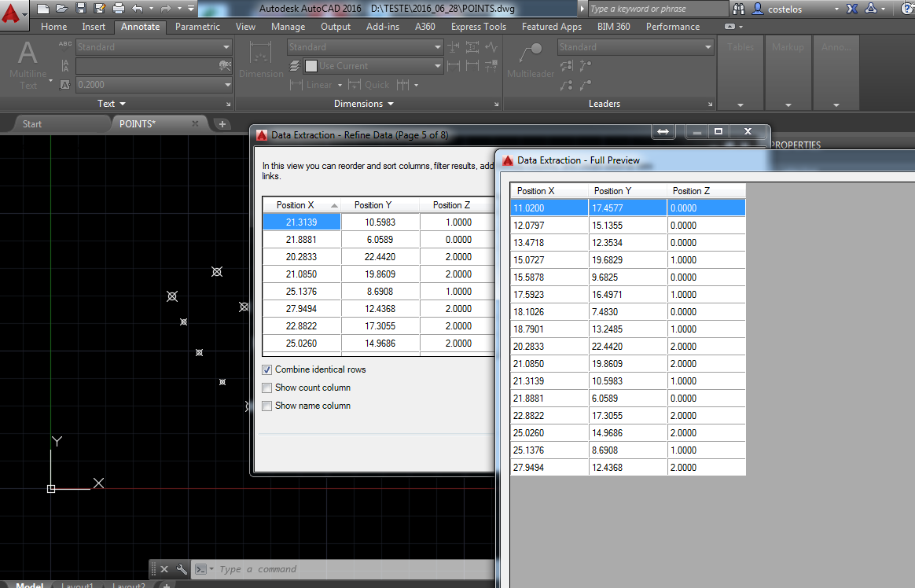Enable Show name column checkbox
This screenshot has height=588, width=915.
[266, 406]
